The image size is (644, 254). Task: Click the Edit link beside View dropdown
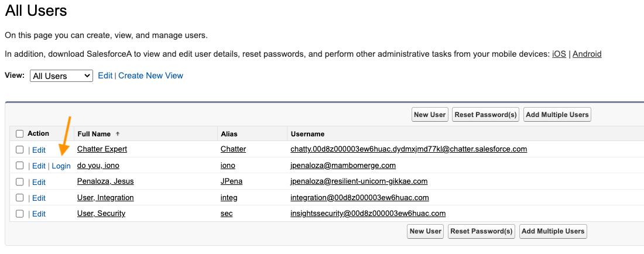(x=105, y=75)
